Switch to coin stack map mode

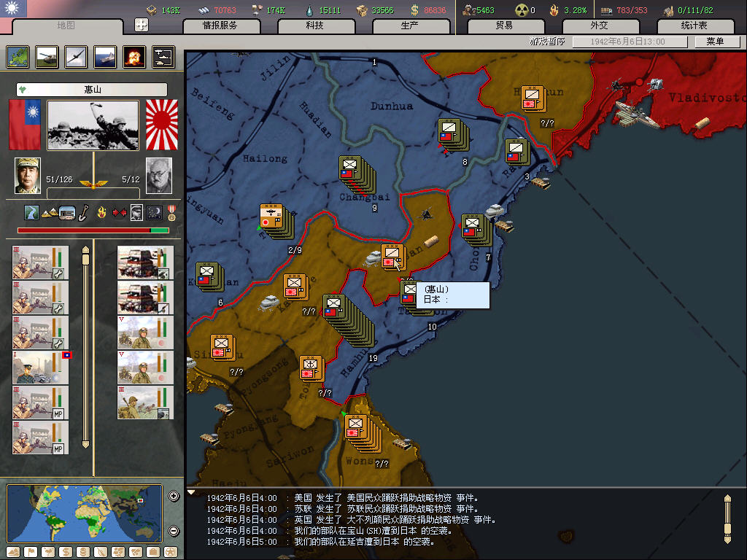click(x=83, y=553)
